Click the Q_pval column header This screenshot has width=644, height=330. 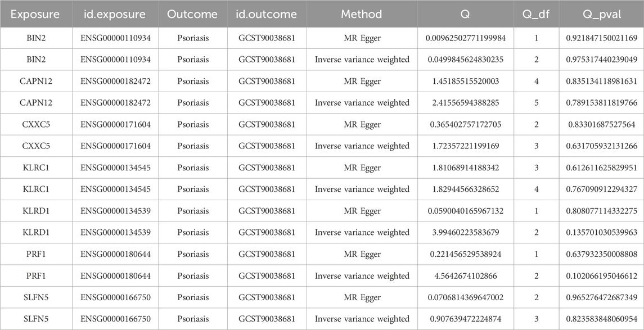coord(601,15)
